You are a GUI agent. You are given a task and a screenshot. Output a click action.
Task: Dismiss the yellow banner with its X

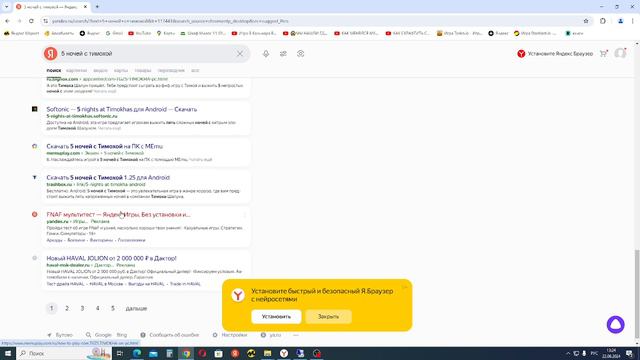tap(404, 287)
